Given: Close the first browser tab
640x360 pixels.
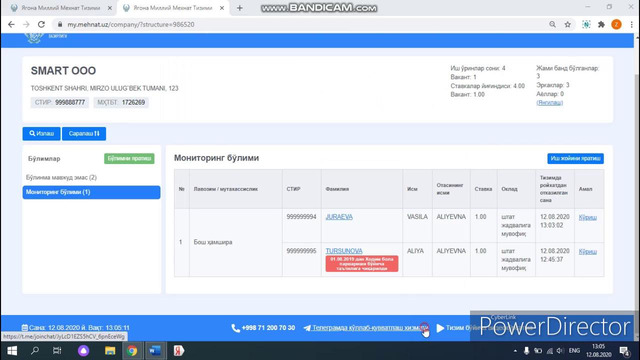Looking at the screenshot, I should [109, 8].
